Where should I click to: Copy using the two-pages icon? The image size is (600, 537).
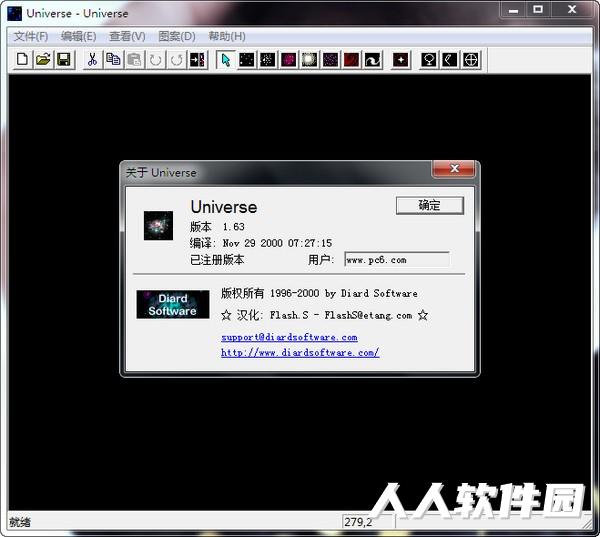click(x=113, y=60)
